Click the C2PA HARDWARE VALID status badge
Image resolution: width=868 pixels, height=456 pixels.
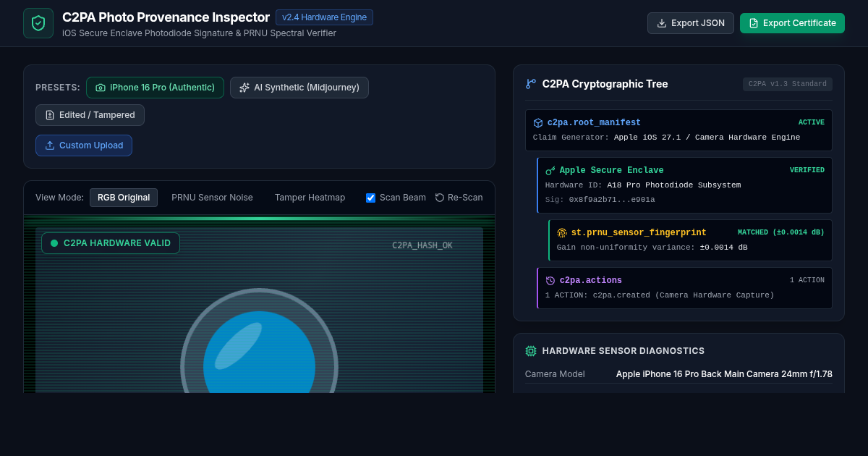[x=111, y=243]
